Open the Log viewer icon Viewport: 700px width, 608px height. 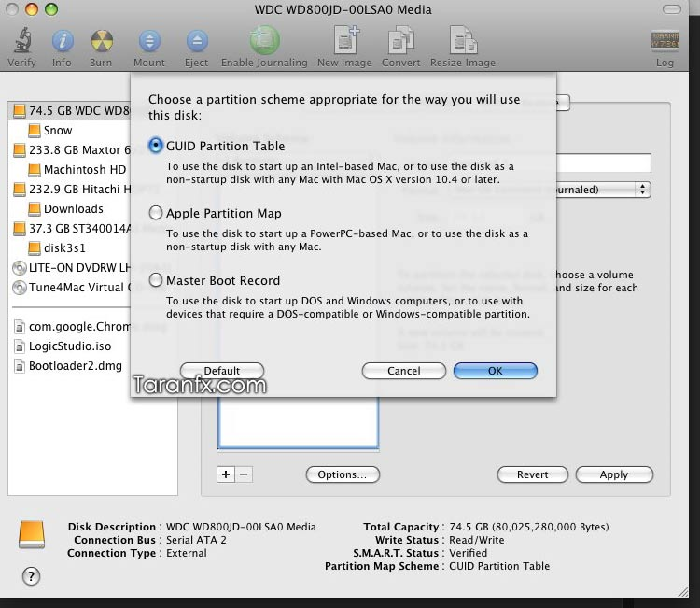(x=665, y=40)
